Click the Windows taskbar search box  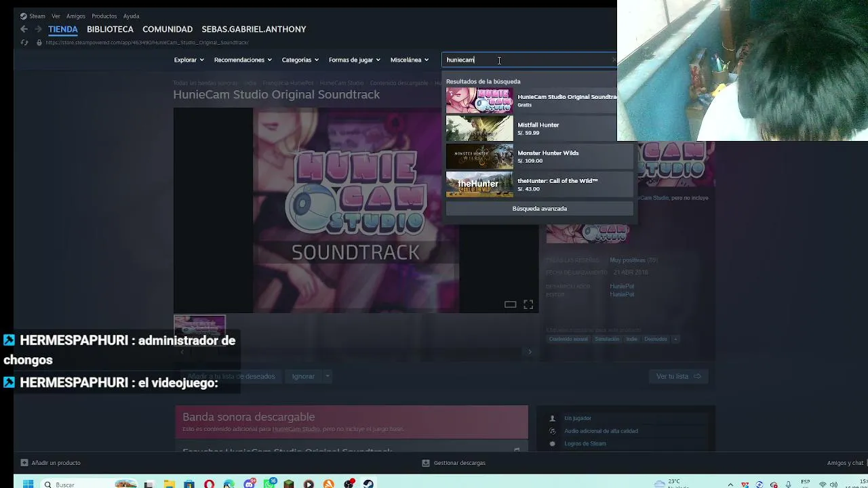click(x=88, y=484)
